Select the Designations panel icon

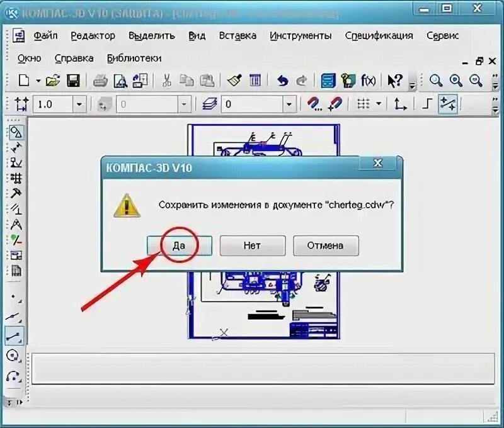click(x=16, y=163)
